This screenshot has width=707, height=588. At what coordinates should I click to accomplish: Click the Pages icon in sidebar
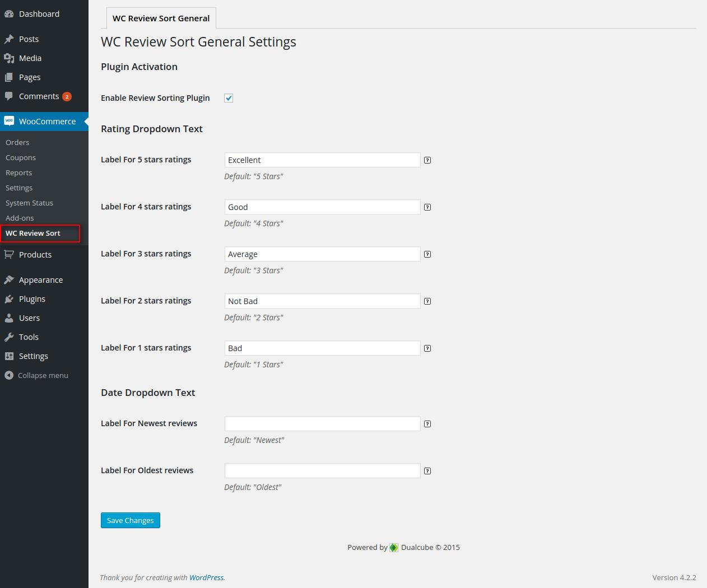tap(9, 77)
